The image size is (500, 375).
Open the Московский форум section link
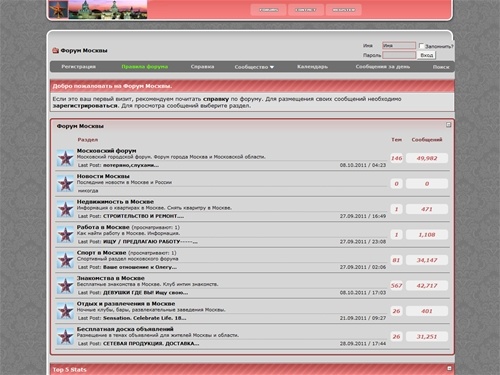point(107,151)
